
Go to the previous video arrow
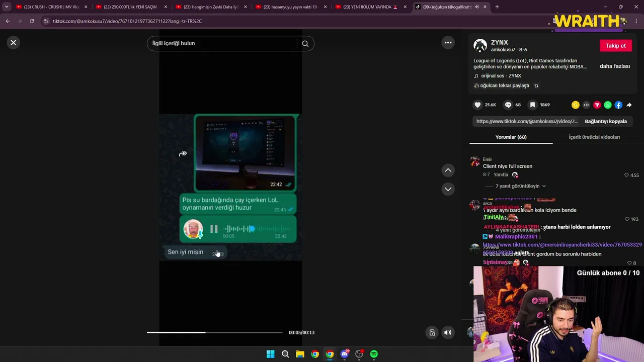[x=448, y=170]
